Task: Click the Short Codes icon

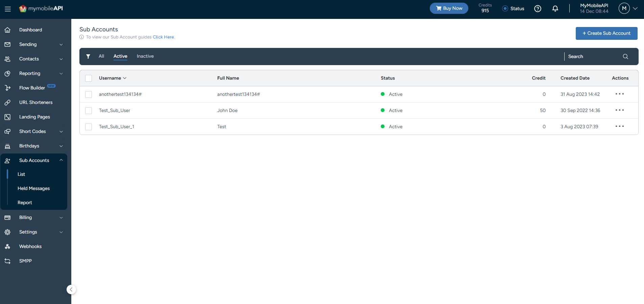Action: tap(7, 132)
